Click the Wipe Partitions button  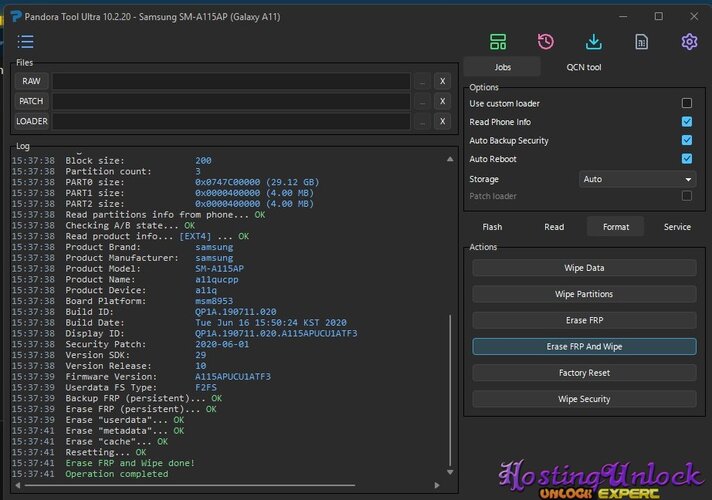click(584, 294)
